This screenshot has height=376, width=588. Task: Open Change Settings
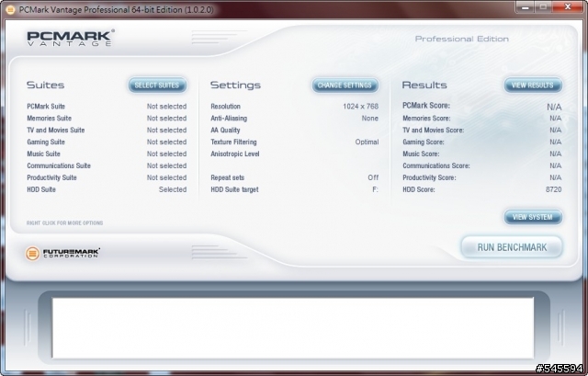[345, 85]
